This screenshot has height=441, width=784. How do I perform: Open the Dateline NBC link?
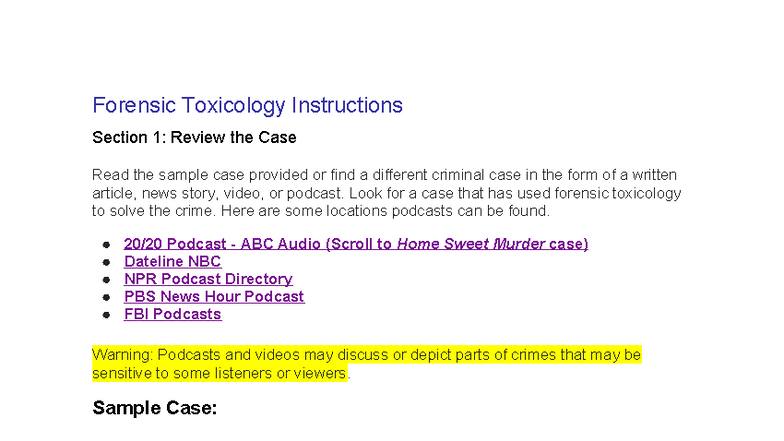pyautogui.click(x=172, y=262)
